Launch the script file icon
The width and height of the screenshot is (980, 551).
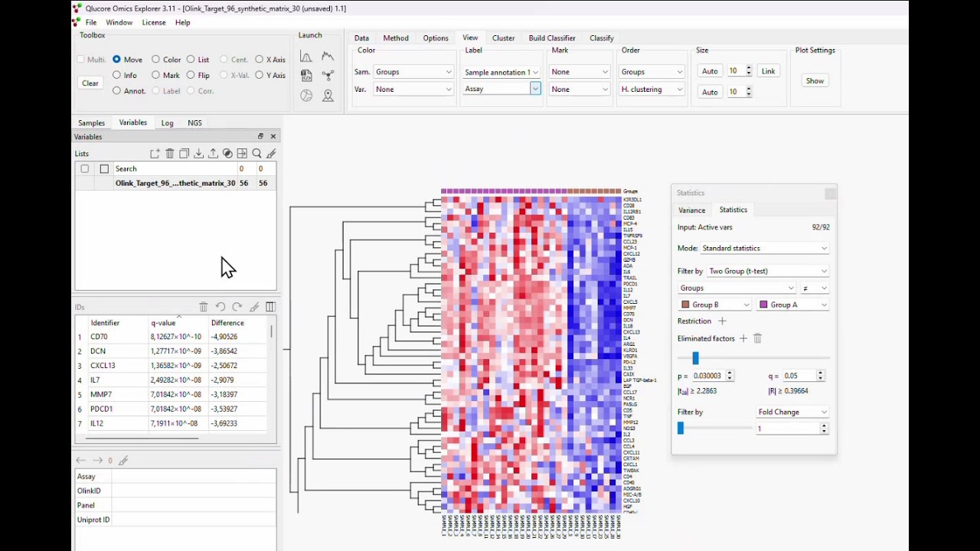click(306, 76)
